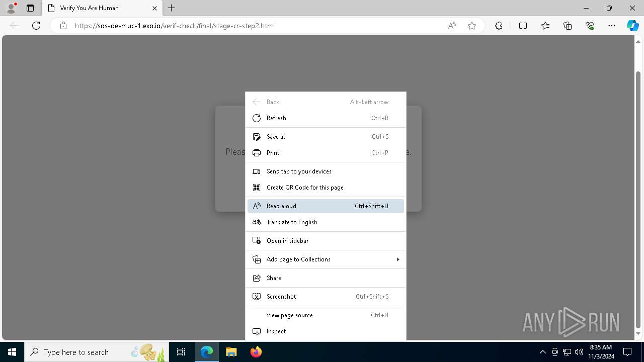
Task: Choose Refresh in the context menu
Action: tap(326, 118)
